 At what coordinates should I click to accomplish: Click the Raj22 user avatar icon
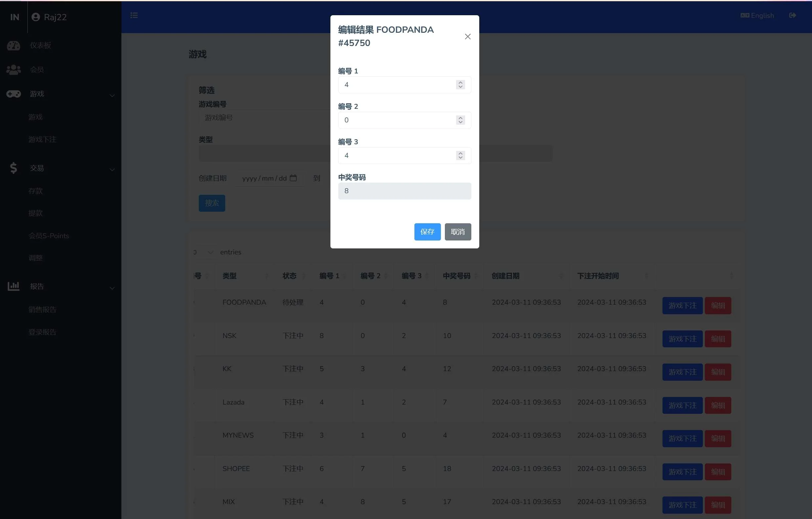pos(36,17)
